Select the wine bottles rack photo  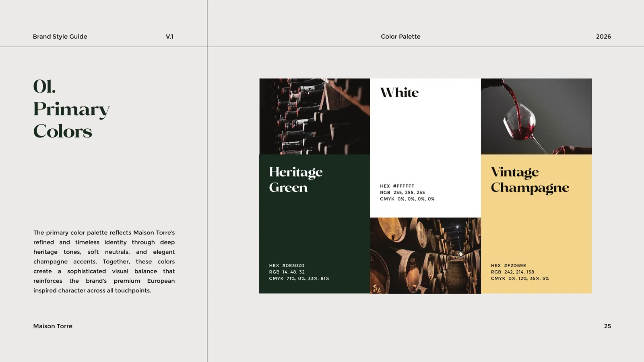(x=315, y=117)
